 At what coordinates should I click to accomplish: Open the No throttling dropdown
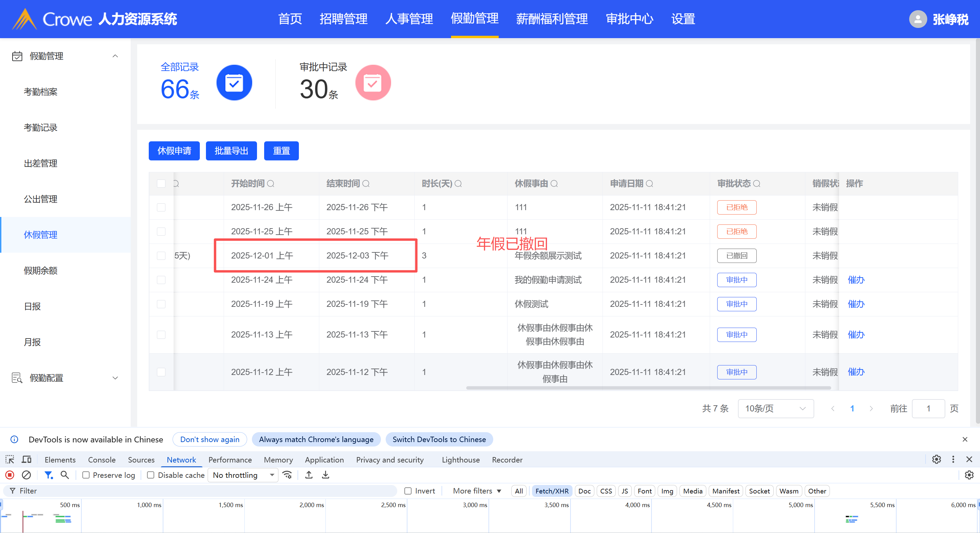(x=243, y=475)
